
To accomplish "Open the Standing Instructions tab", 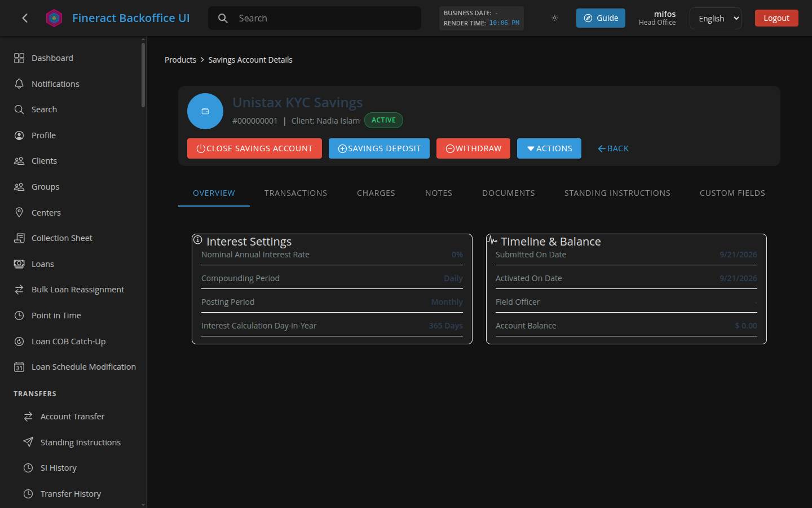I will 617,193.
